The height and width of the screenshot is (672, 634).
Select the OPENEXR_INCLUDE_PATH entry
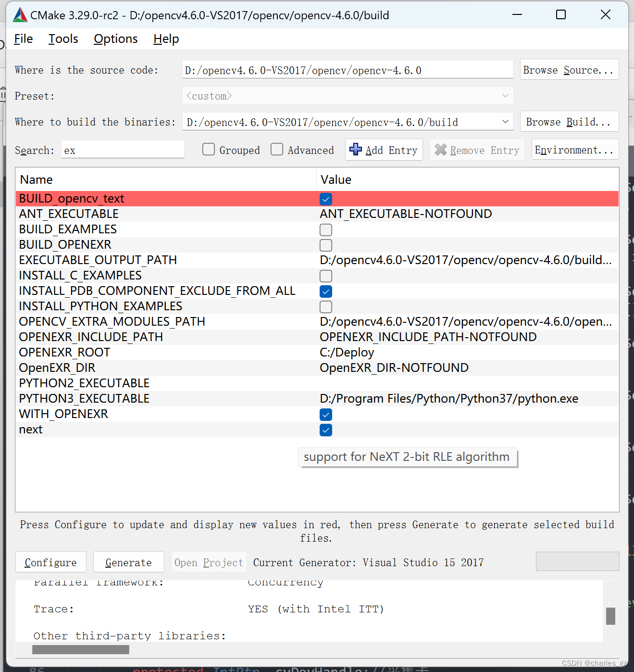[x=91, y=337]
